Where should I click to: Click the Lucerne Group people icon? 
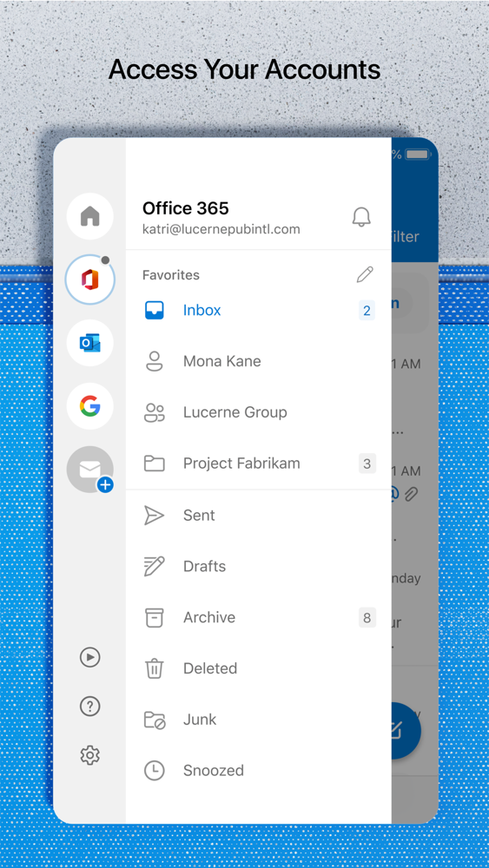[x=155, y=412]
